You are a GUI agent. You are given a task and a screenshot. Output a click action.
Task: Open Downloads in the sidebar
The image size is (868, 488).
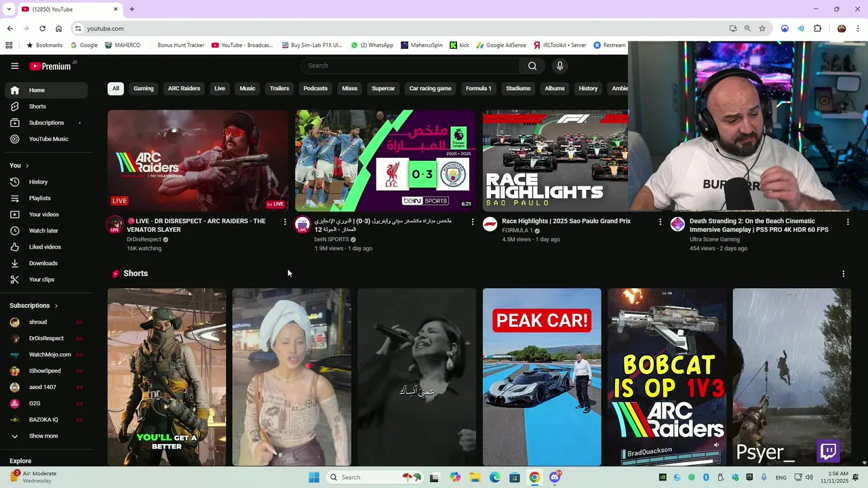(46, 263)
